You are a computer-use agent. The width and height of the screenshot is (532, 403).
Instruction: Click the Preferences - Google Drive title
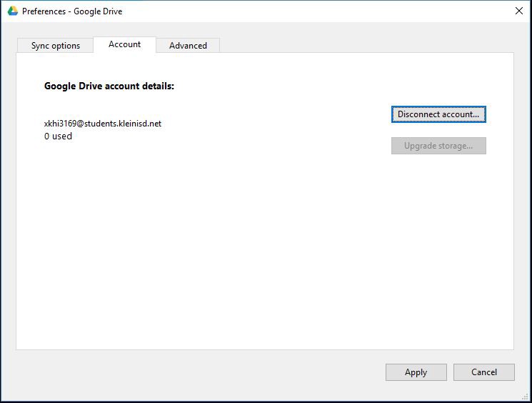[72, 11]
